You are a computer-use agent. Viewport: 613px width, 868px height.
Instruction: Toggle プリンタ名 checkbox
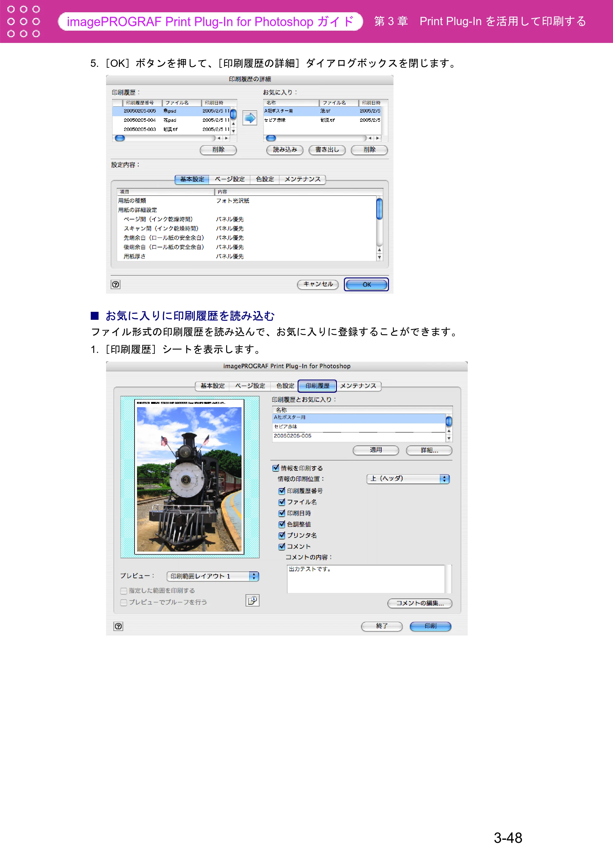tap(282, 535)
